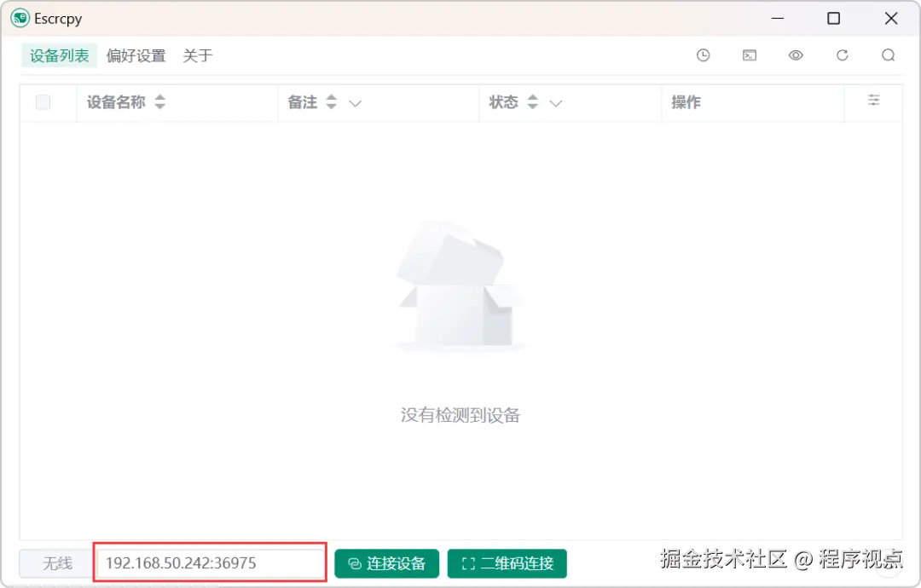
Task: Click the eye preview icon
Action: pos(796,55)
